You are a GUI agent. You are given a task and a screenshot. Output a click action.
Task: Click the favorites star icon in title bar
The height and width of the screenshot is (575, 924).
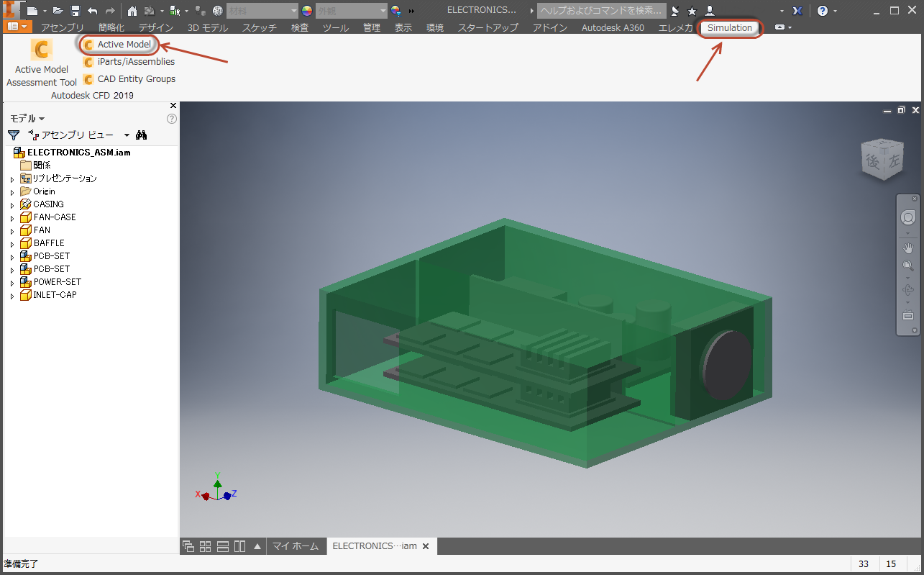[692, 11]
